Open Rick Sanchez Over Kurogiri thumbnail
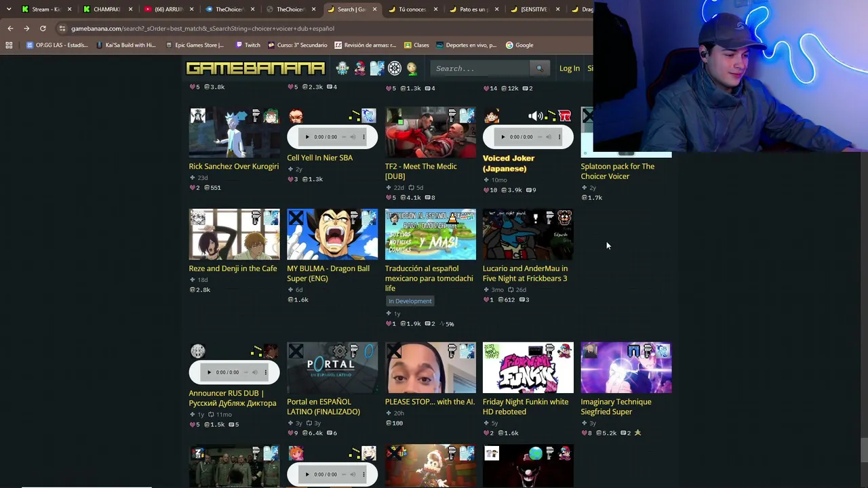The image size is (868, 488). (x=234, y=132)
